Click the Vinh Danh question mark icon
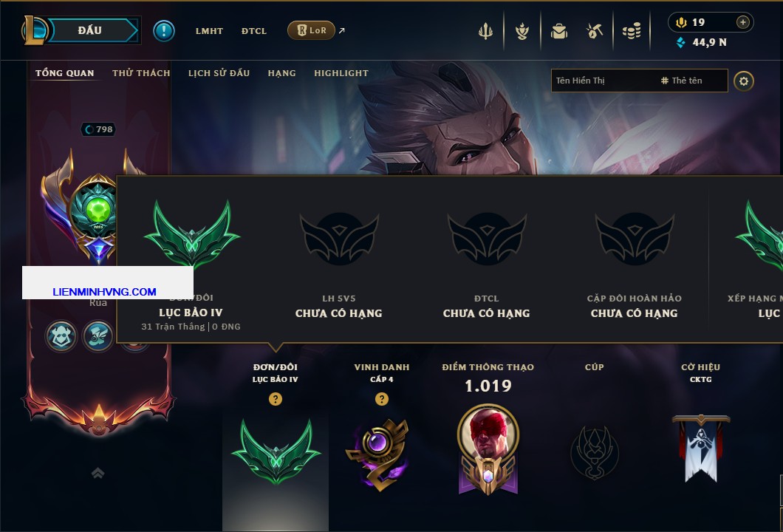The image size is (783, 532). coord(381,398)
